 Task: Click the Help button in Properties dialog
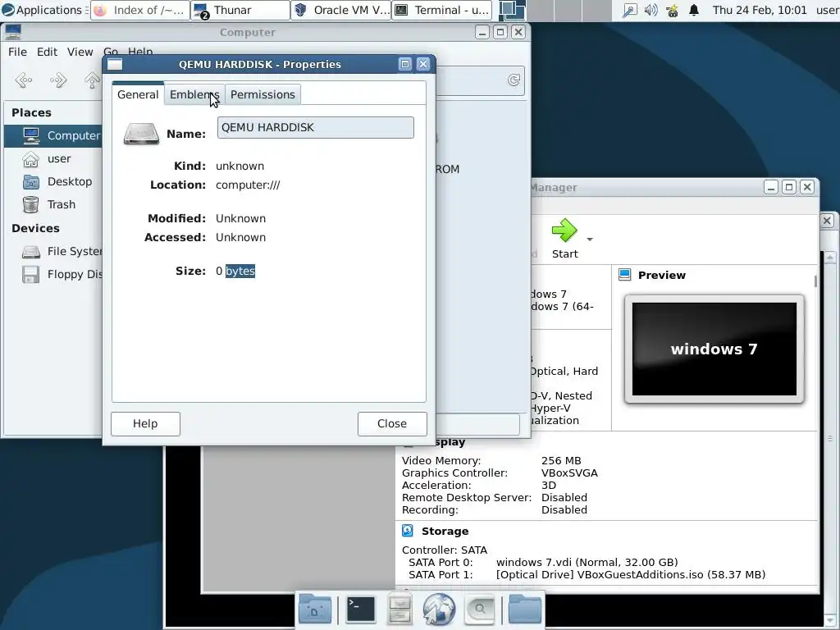pyautogui.click(x=145, y=424)
